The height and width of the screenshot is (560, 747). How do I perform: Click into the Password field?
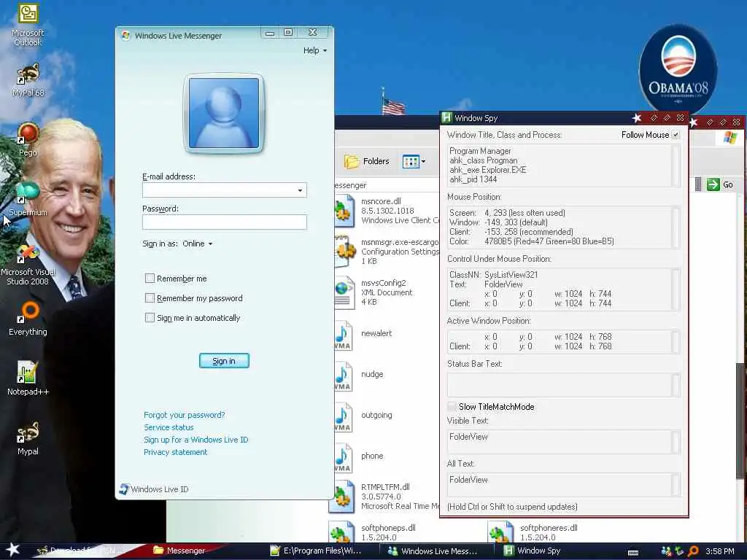[225, 222]
